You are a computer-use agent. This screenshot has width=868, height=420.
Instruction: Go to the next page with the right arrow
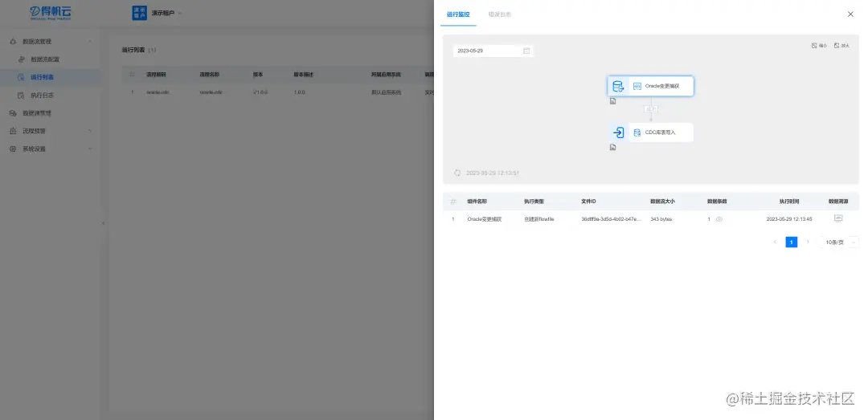tap(808, 242)
